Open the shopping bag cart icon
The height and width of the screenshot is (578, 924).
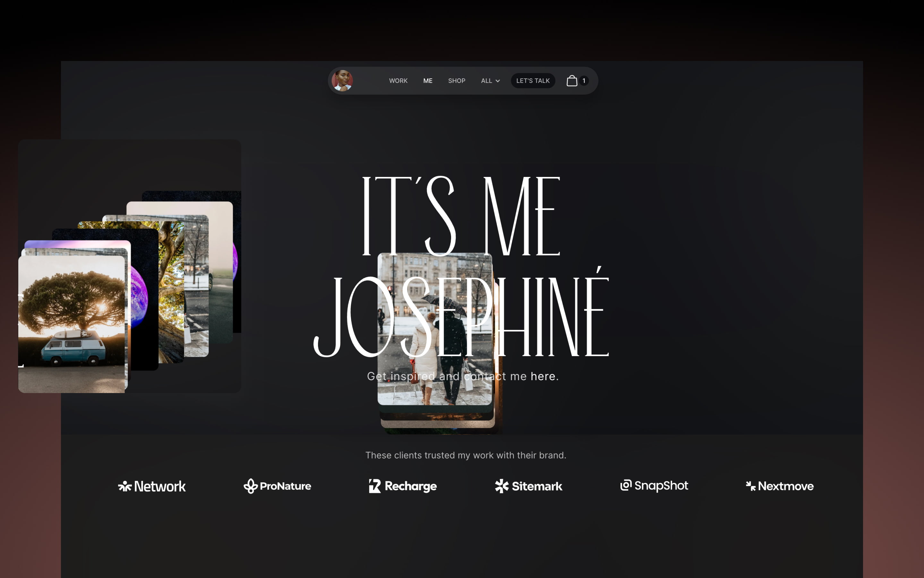click(x=572, y=81)
